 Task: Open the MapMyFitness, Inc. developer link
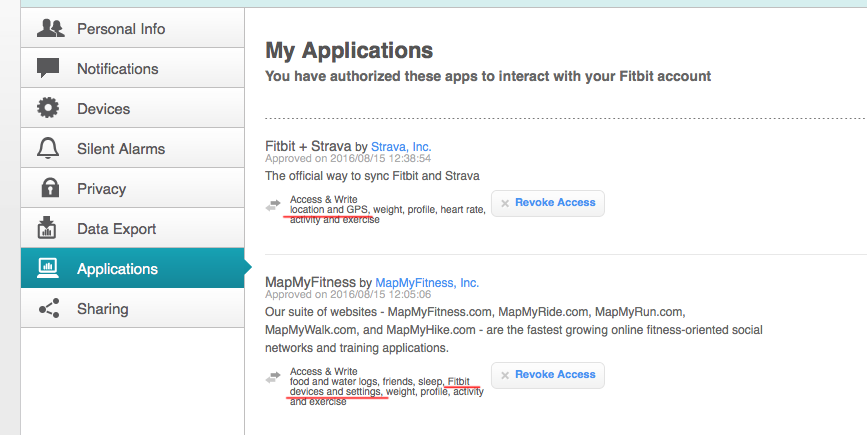(x=427, y=283)
